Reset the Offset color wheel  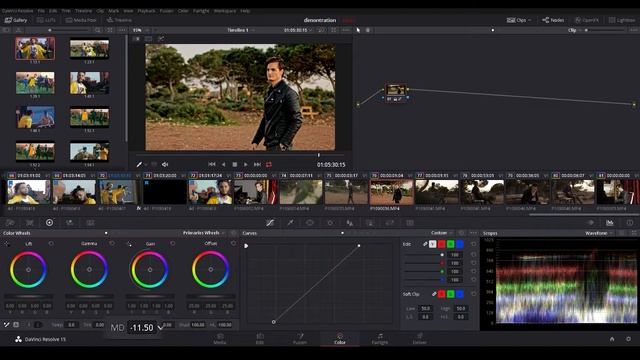click(233, 244)
